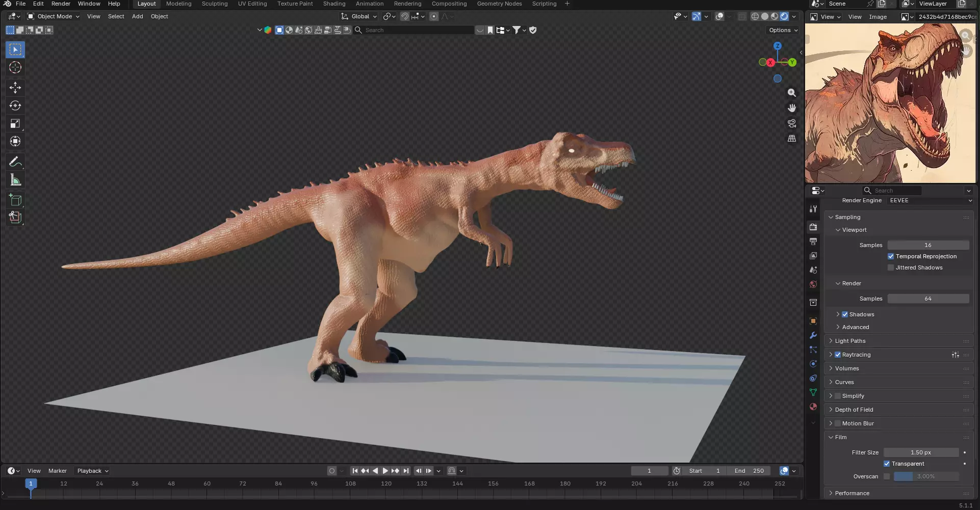Select the Transform tool

coord(15,141)
